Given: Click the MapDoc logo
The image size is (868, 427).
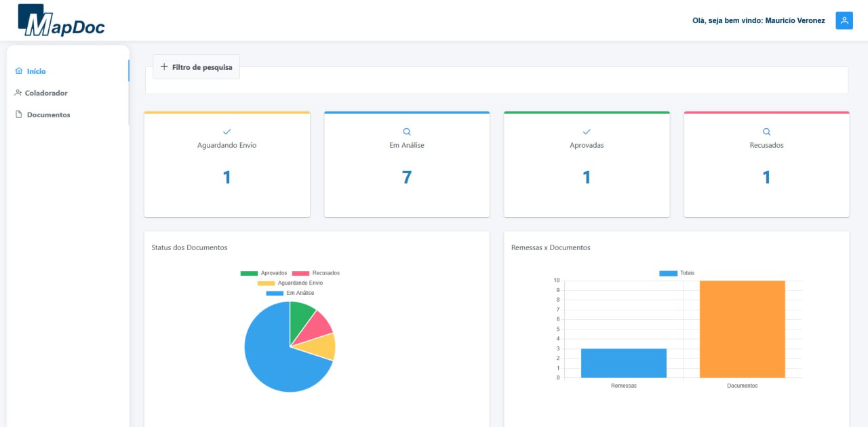Looking at the screenshot, I should point(61,20).
